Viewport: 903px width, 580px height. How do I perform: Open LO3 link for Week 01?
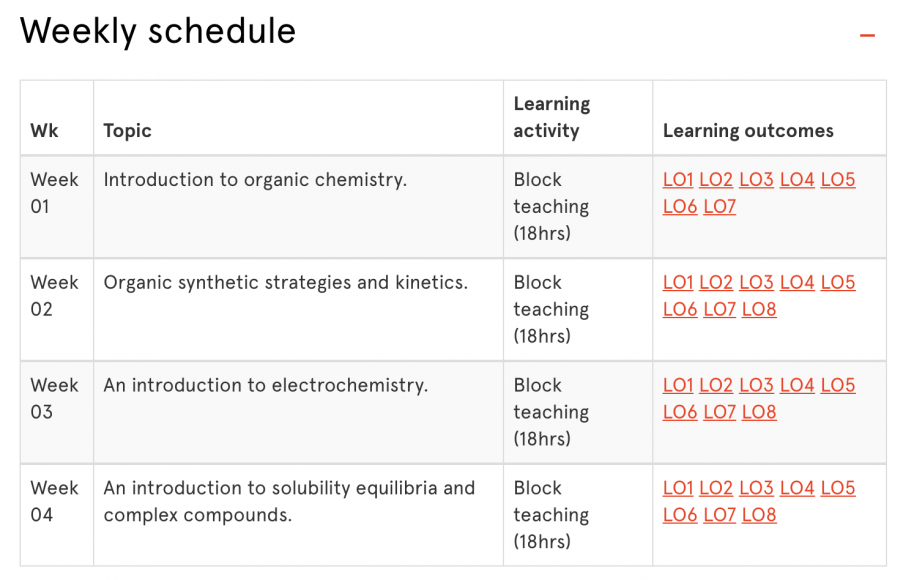click(x=757, y=180)
